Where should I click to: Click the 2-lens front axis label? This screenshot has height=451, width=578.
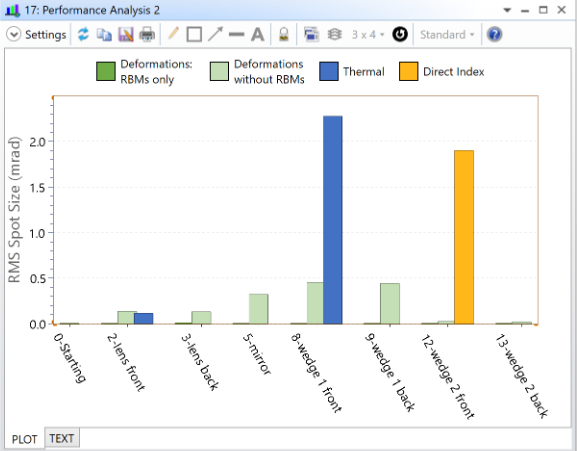point(126,362)
